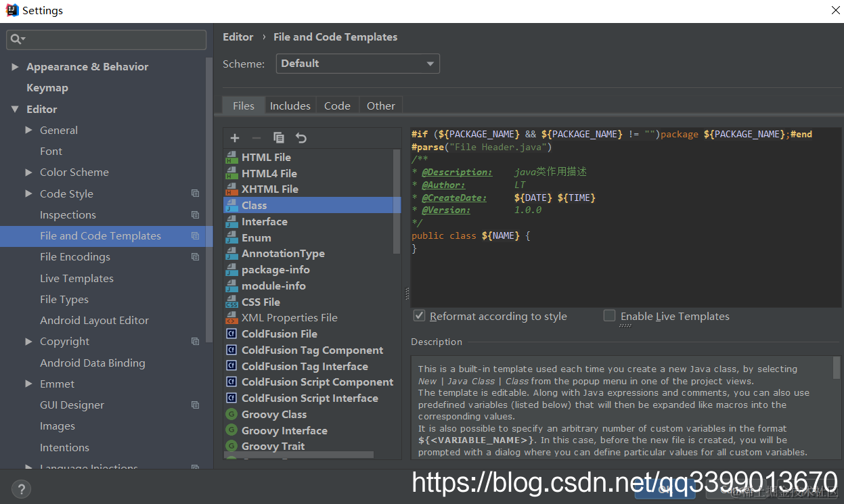
Task: Click the AnnotationType template icon
Action: [x=231, y=254]
